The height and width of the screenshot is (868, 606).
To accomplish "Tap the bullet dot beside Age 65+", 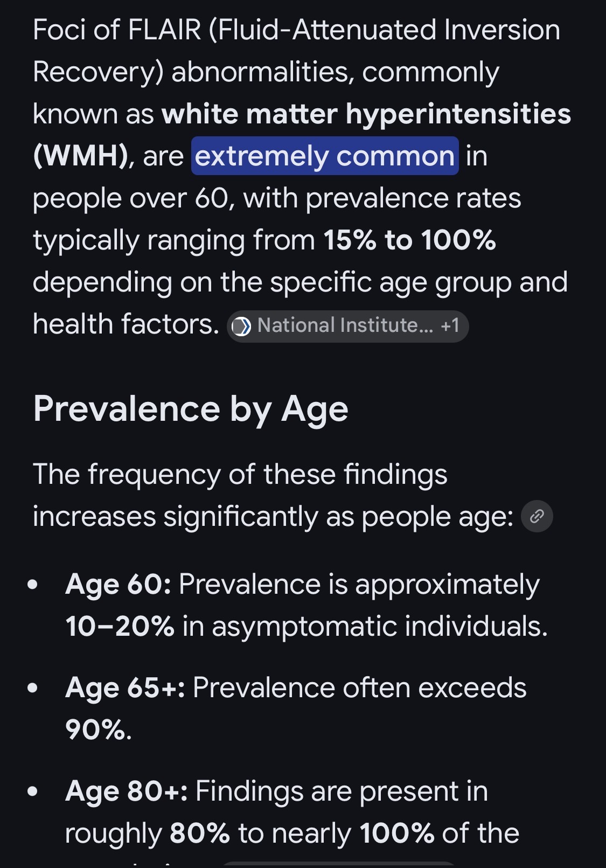I will (33, 688).
